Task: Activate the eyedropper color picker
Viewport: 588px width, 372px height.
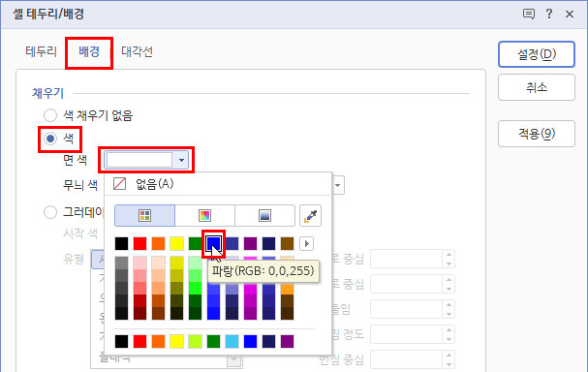Action: click(311, 216)
